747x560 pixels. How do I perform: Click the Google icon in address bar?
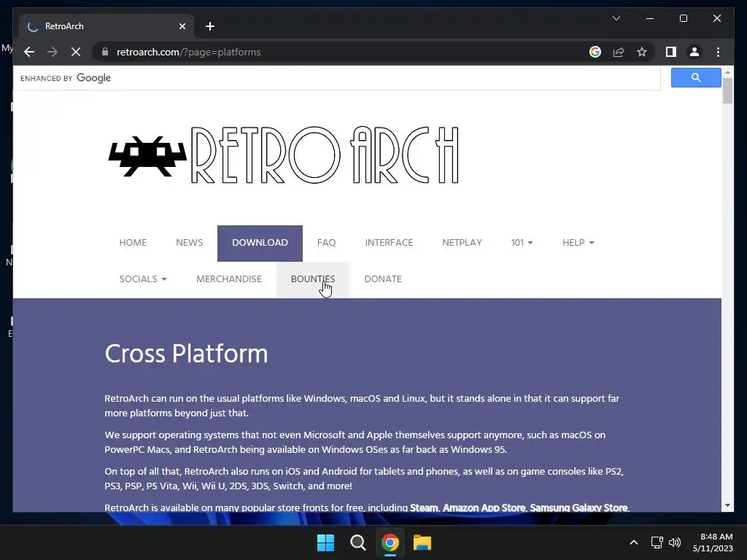click(595, 52)
